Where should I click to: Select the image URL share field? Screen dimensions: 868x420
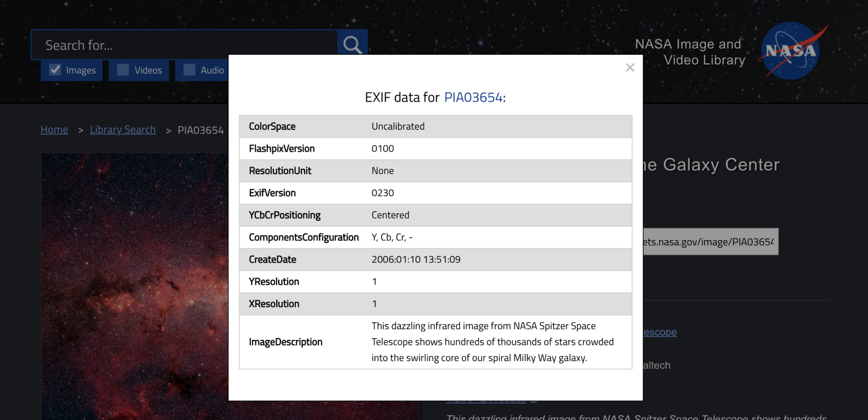point(710,242)
